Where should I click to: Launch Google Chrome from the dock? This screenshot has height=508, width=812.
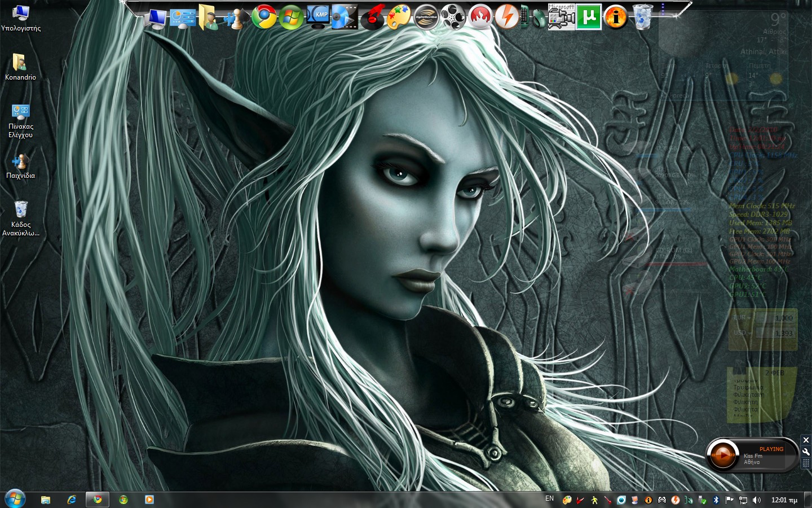pos(263,17)
